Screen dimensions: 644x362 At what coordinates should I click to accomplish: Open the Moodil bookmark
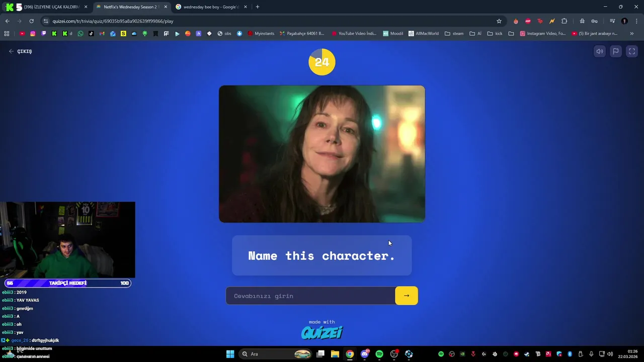click(x=393, y=34)
